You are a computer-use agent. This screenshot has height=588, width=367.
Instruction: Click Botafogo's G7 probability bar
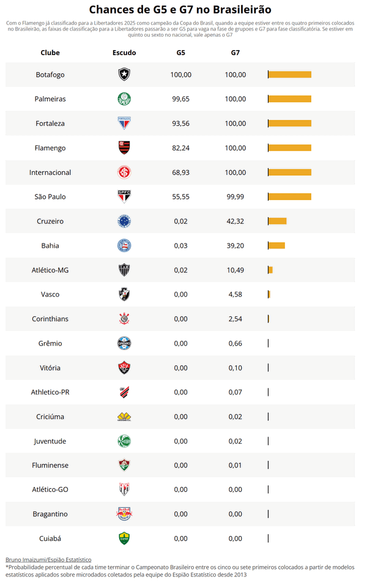click(289, 75)
